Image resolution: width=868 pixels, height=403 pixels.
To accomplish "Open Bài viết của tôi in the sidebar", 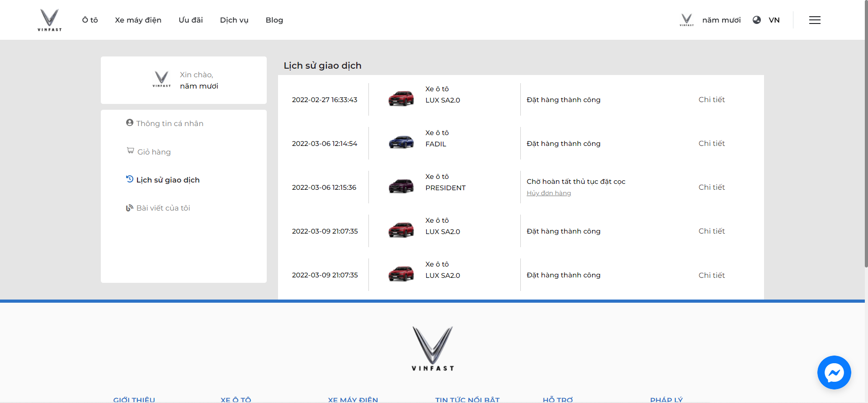I will 163,208.
